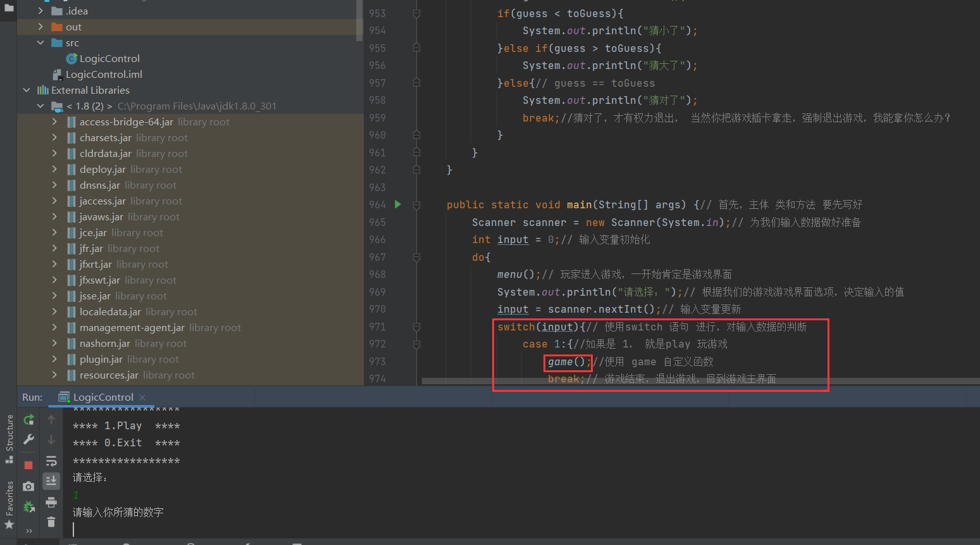Collapse the switch fold at line 971
The width and height of the screenshot is (980, 545).
pyautogui.click(x=416, y=327)
